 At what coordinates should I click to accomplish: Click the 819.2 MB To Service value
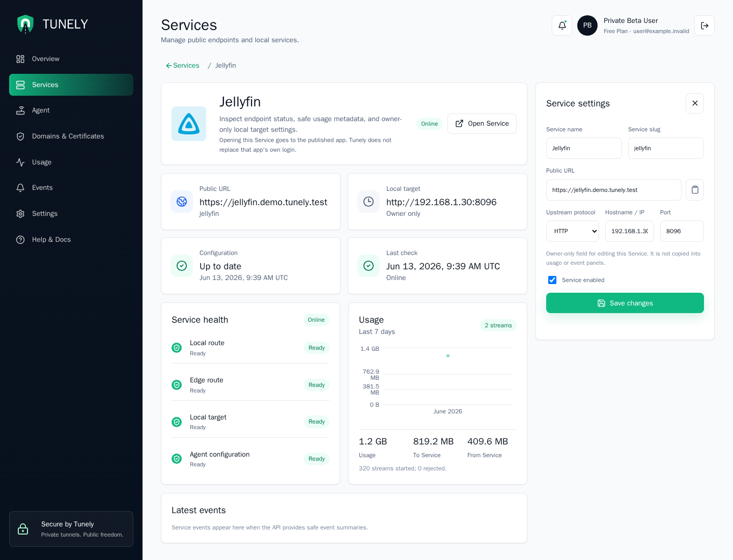coord(433,441)
